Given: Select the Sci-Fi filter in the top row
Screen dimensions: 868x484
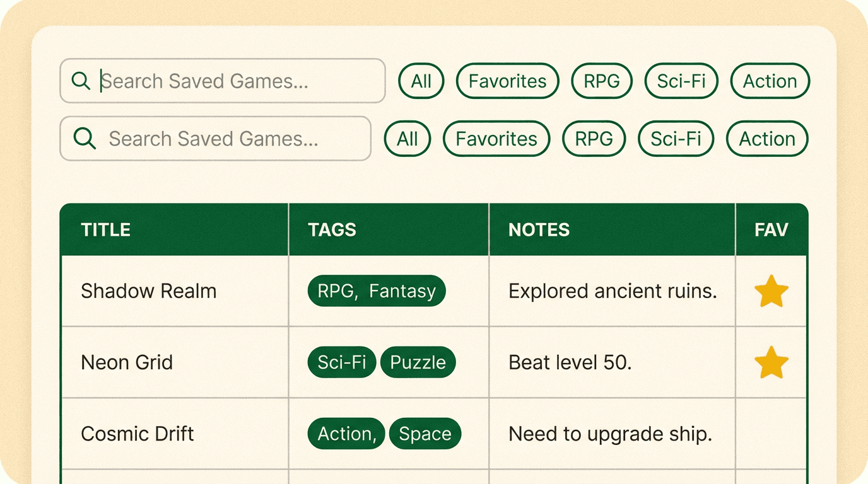Looking at the screenshot, I should point(681,81).
